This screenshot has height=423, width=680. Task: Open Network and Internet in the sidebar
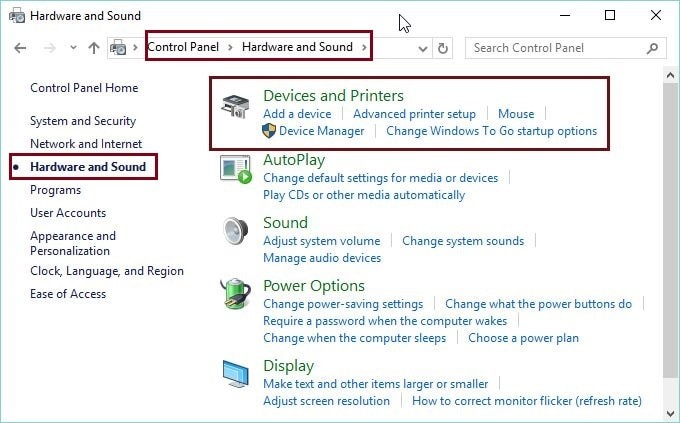86,144
